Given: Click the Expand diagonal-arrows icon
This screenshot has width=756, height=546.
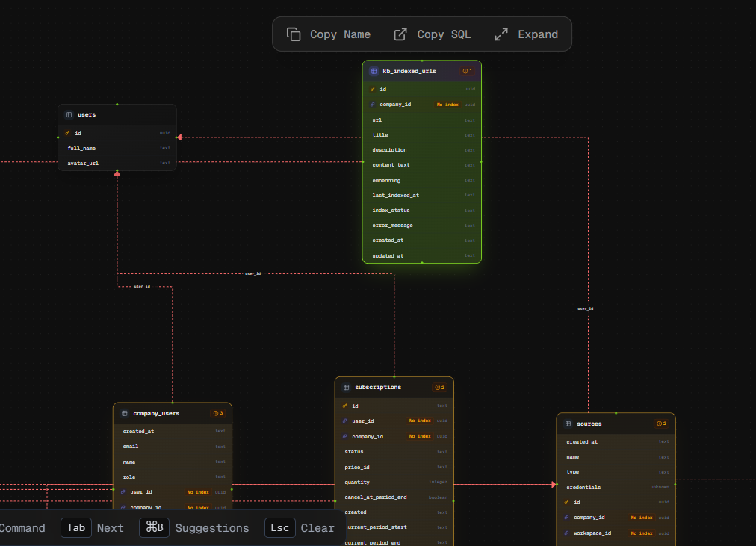Looking at the screenshot, I should (500, 34).
